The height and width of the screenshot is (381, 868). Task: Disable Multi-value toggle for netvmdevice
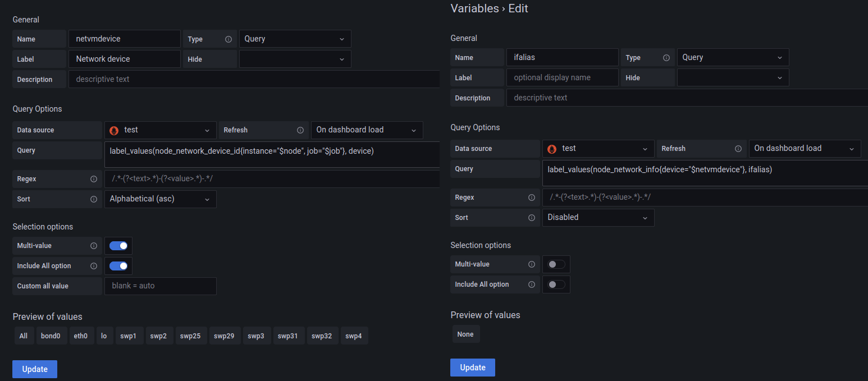[118, 246]
